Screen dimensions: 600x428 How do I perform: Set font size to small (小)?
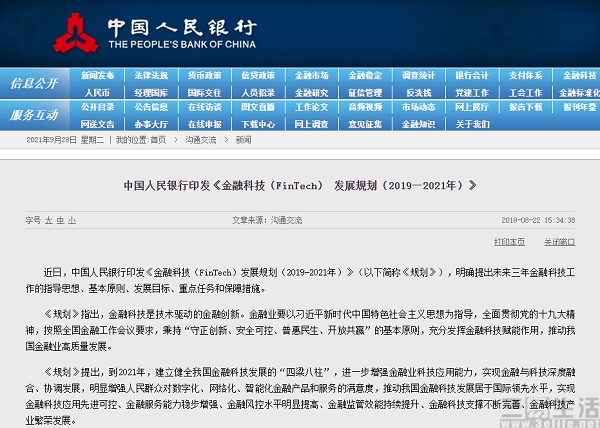pos(72,220)
